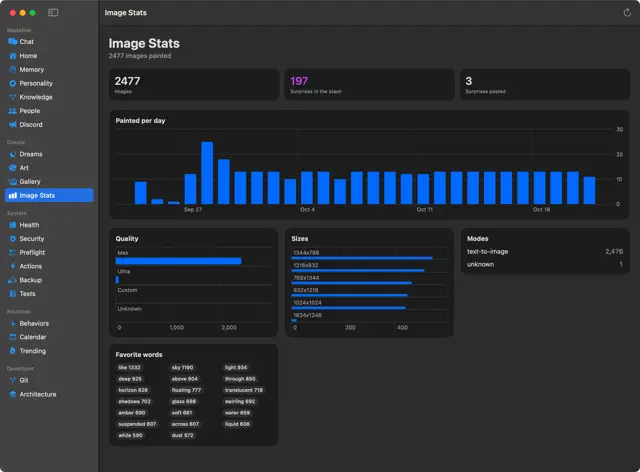Click the Favorite words heading
Viewport: 640px width, 472px height.
(x=139, y=354)
